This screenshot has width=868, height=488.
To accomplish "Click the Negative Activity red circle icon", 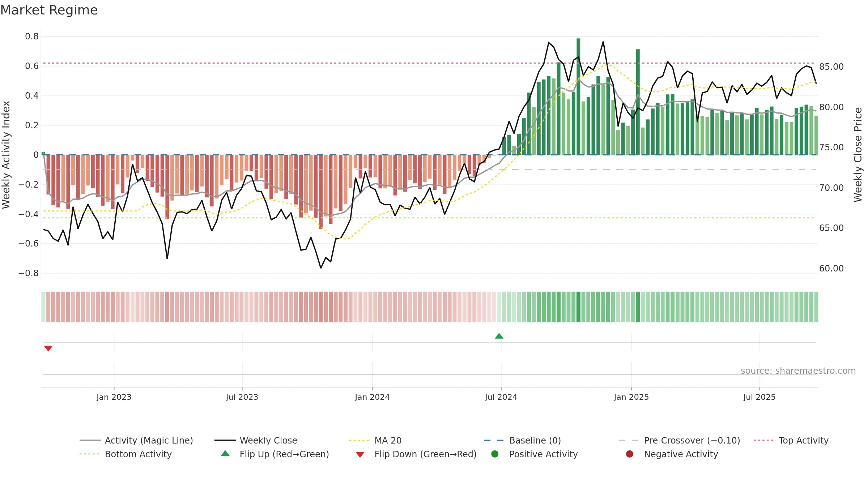I will click(630, 454).
